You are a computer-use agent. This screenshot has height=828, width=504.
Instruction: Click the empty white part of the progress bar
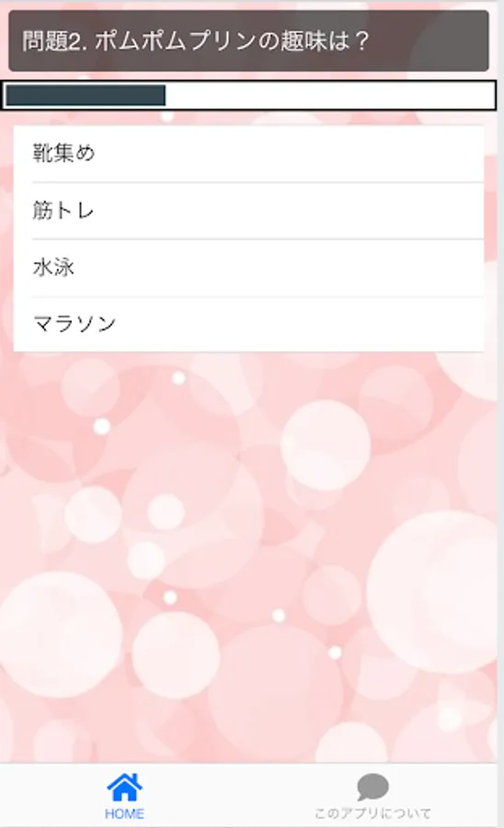click(330, 96)
